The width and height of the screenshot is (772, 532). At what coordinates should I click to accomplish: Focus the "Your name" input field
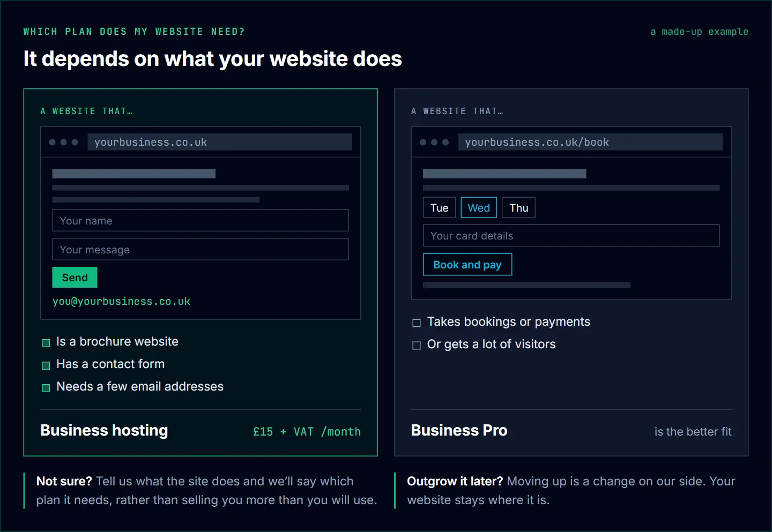point(201,220)
